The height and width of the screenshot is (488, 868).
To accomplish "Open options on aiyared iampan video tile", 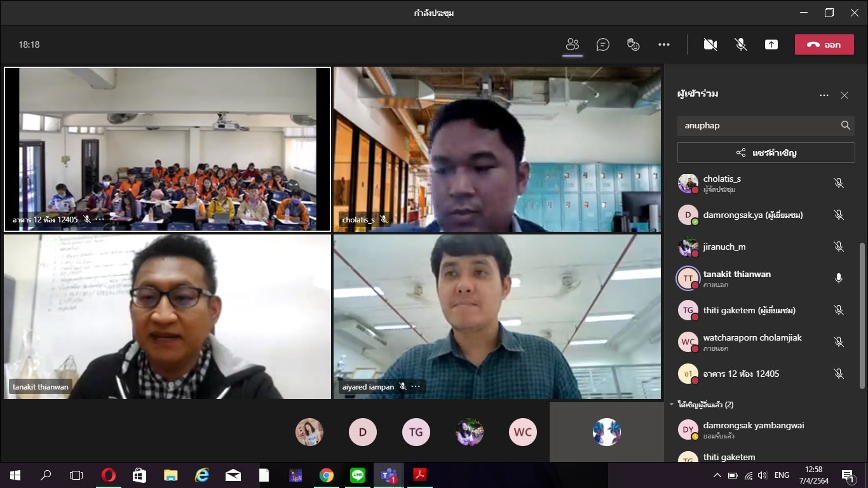I will (416, 386).
